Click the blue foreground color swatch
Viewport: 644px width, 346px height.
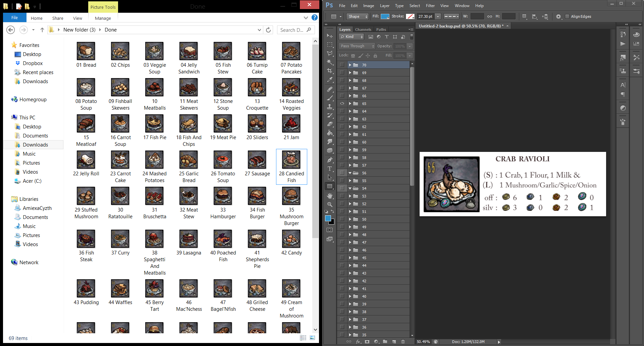[328, 218]
